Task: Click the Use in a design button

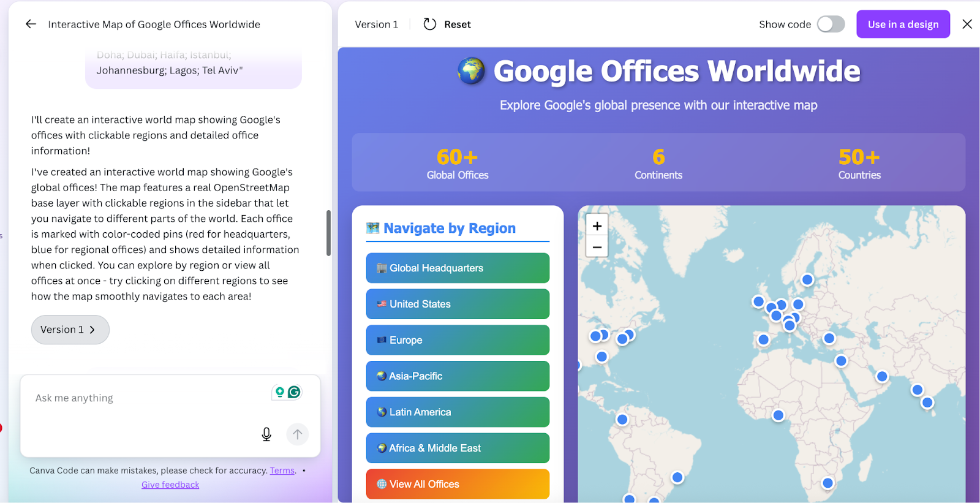Action: click(x=903, y=24)
